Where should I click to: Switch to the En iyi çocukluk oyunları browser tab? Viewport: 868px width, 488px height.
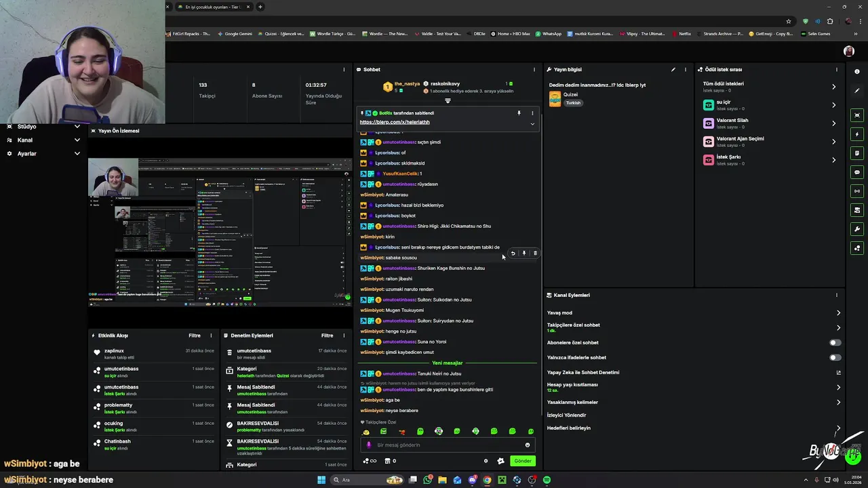click(x=213, y=7)
